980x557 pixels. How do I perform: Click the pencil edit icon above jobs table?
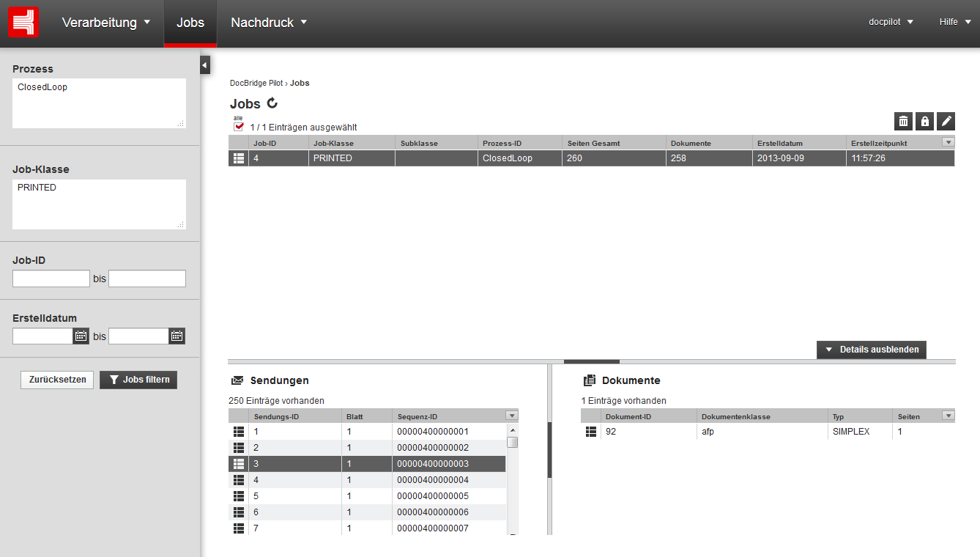pyautogui.click(x=946, y=122)
